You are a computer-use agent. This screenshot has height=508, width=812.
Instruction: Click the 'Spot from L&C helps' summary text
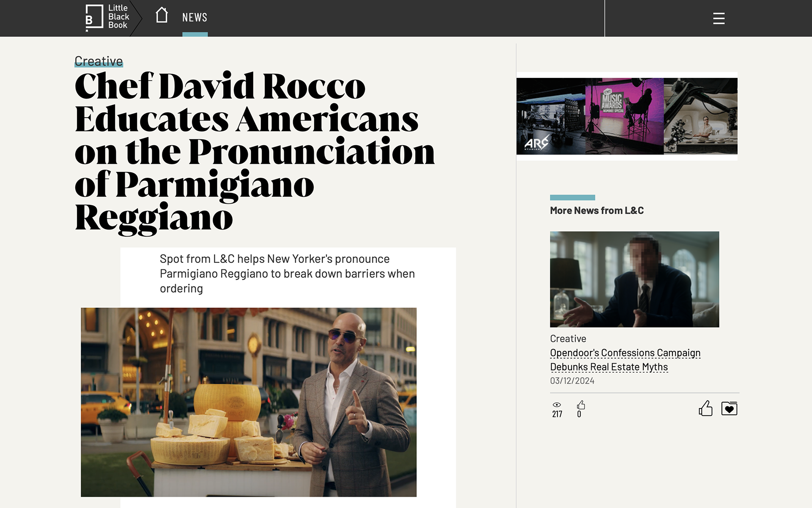(x=287, y=273)
